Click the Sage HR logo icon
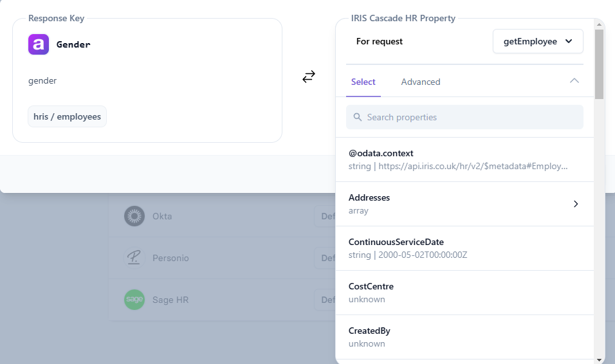The width and height of the screenshot is (615, 364). 134,300
